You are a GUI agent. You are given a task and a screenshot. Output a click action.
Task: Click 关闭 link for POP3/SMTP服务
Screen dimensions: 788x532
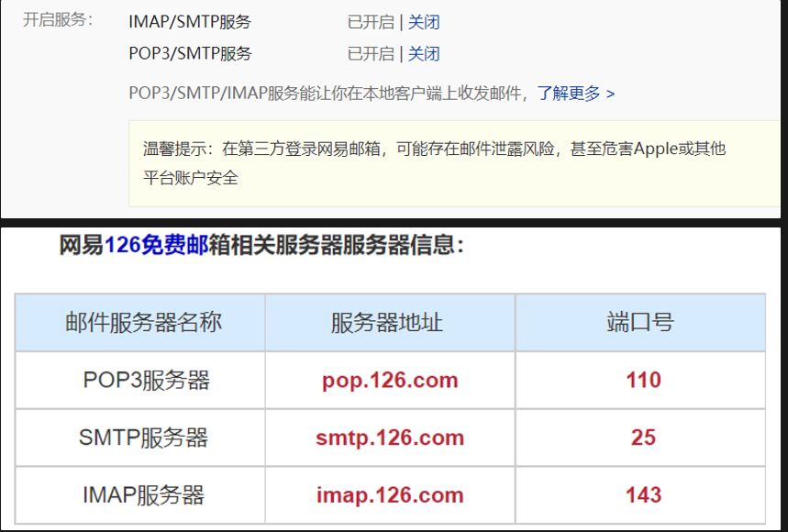[424, 54]
